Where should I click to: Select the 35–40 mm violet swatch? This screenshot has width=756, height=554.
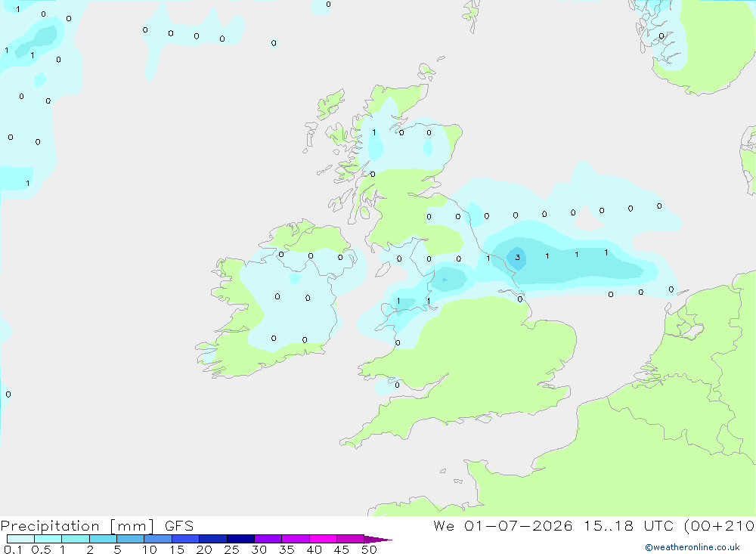coord(296,539)
